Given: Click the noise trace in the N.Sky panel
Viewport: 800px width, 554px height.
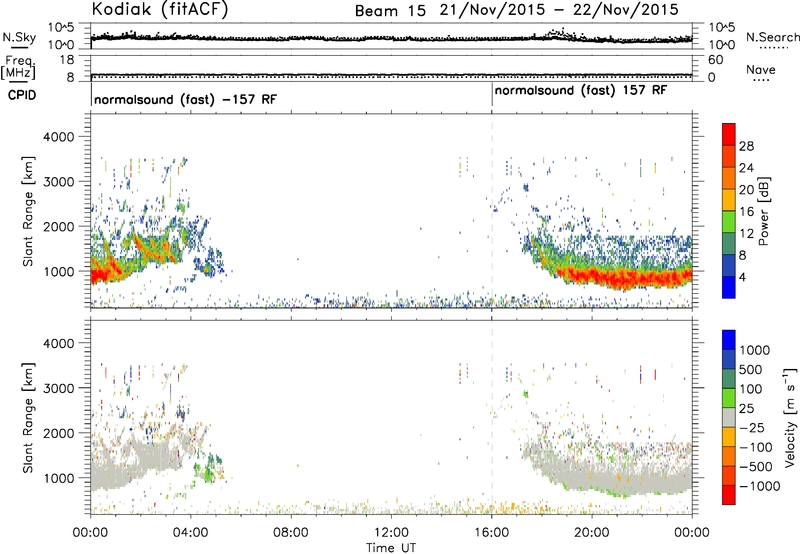Looking at the screenshot, I should pos(391,38).
